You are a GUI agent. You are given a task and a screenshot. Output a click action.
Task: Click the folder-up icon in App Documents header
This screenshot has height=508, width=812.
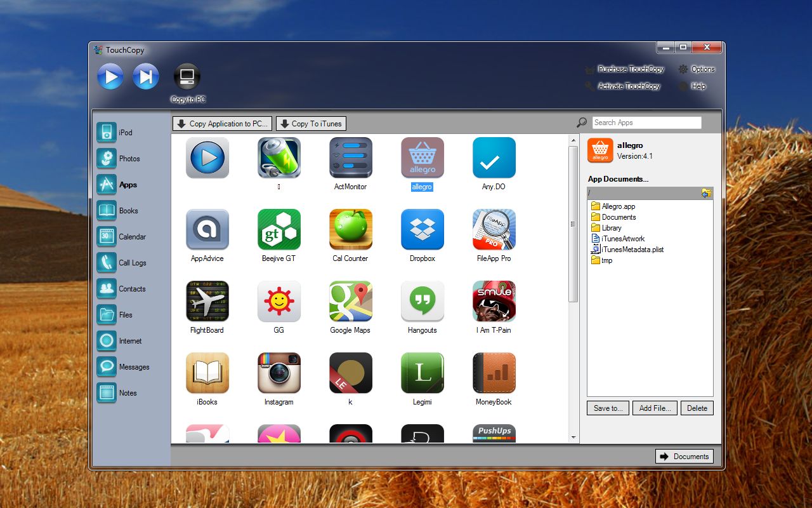point(707,193)
